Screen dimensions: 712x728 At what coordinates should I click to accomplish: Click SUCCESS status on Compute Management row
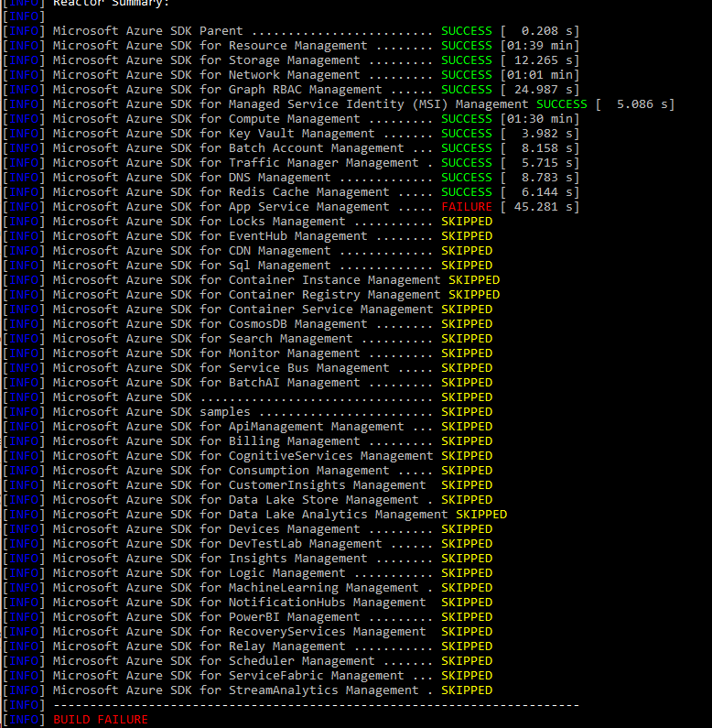(x=467, y=119)
